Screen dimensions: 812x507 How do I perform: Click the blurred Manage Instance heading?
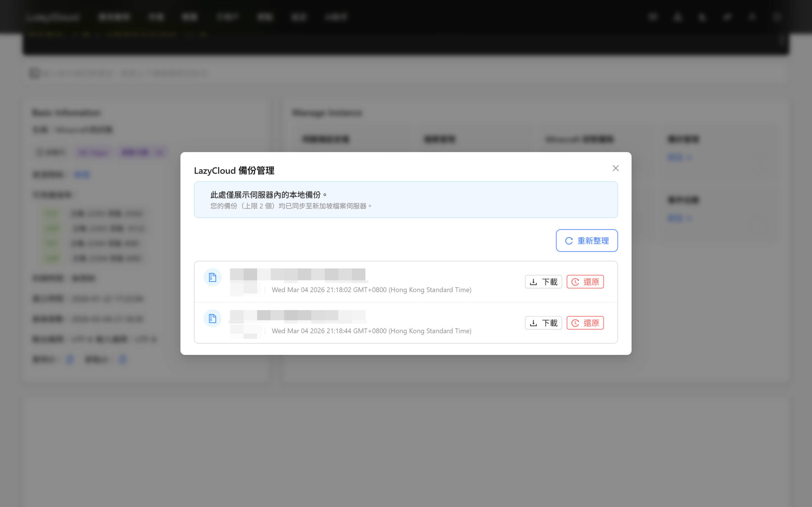click(327, 113)
